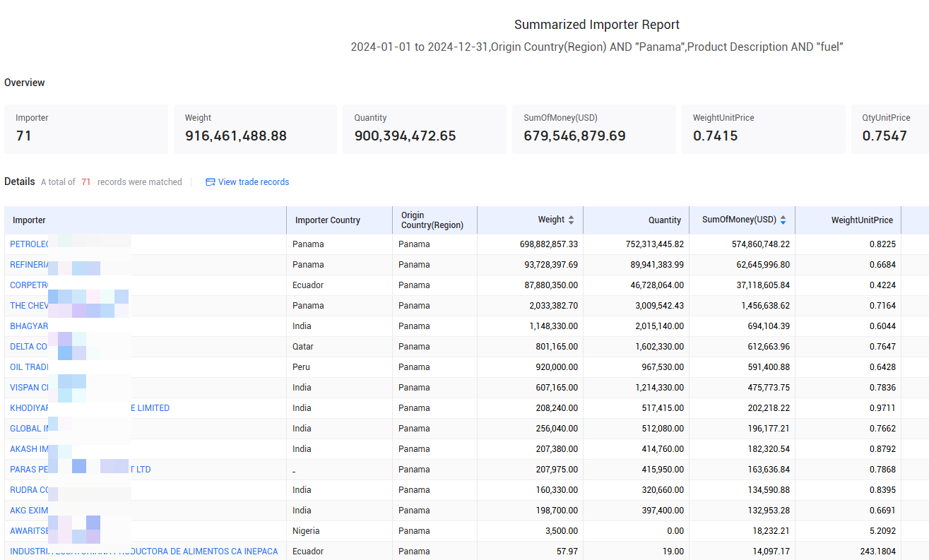Click the Origin Country(Region) column header
The height and width of the screenshot is (560, 929).
click(x=435, y=220)
